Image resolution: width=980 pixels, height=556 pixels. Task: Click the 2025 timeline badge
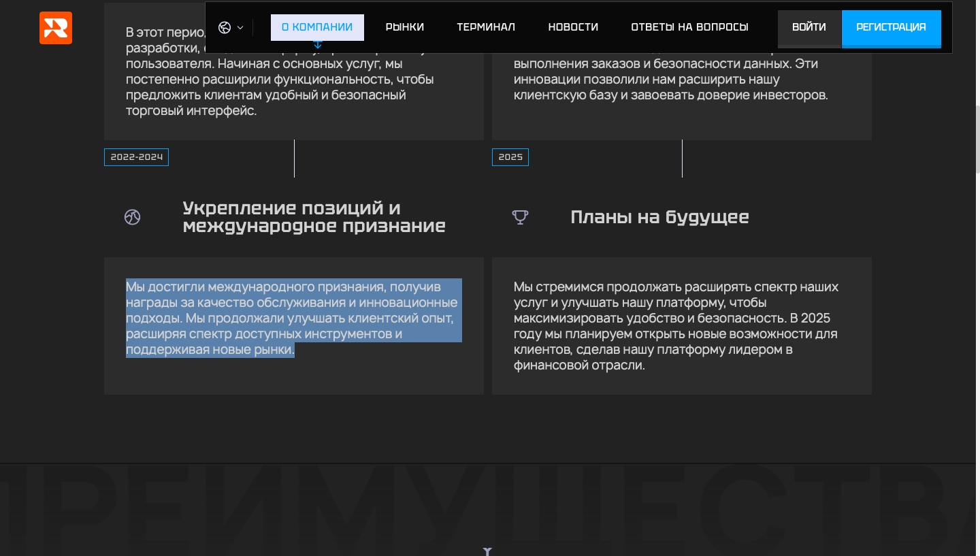(x=510, y=157)
